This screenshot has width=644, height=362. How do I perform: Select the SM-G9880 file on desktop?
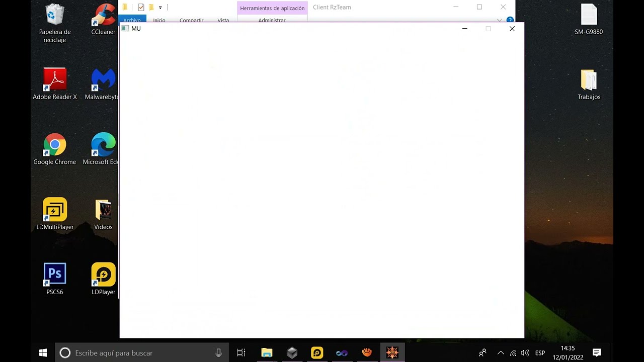pyautogui.click(x=589, y=19)
